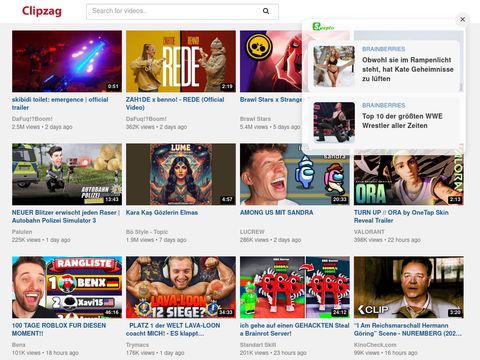Open ad 'Obwohl sie im Rampenlicht steht' headline

(x=408, y=69)
